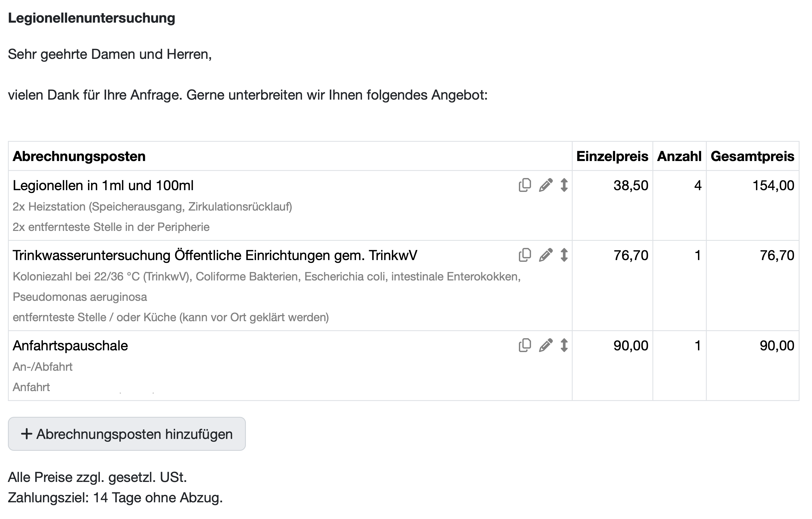This screenshot has width=812, height=519.
Task: Open pencil editor for Trinkwasseruntersuchung item
Action: point(546,256)
